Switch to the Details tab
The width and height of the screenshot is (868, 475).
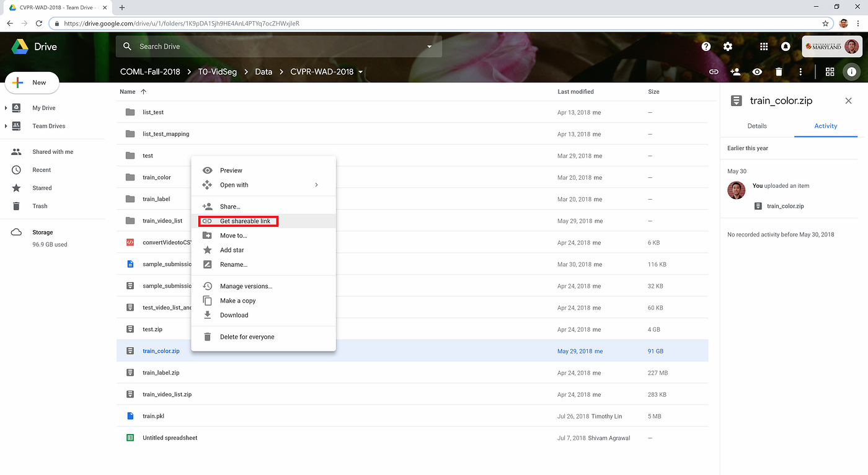pos(757,126)
